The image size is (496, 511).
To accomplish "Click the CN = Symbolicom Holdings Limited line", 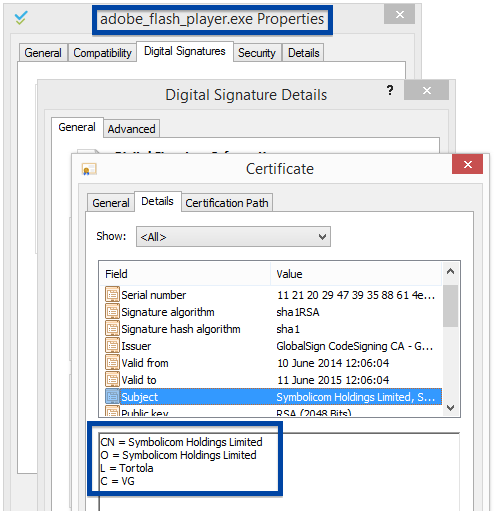I will (181, 442).
